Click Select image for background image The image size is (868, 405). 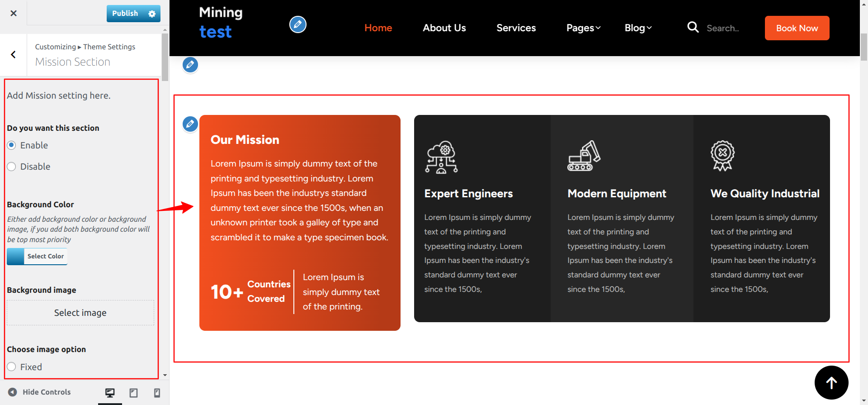80,313
